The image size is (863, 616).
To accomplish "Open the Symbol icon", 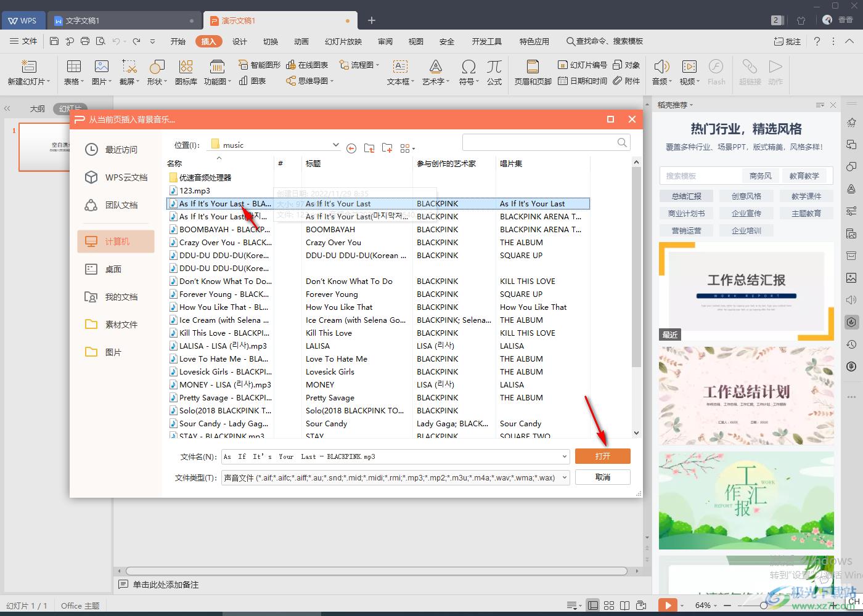I will point(468,67).
